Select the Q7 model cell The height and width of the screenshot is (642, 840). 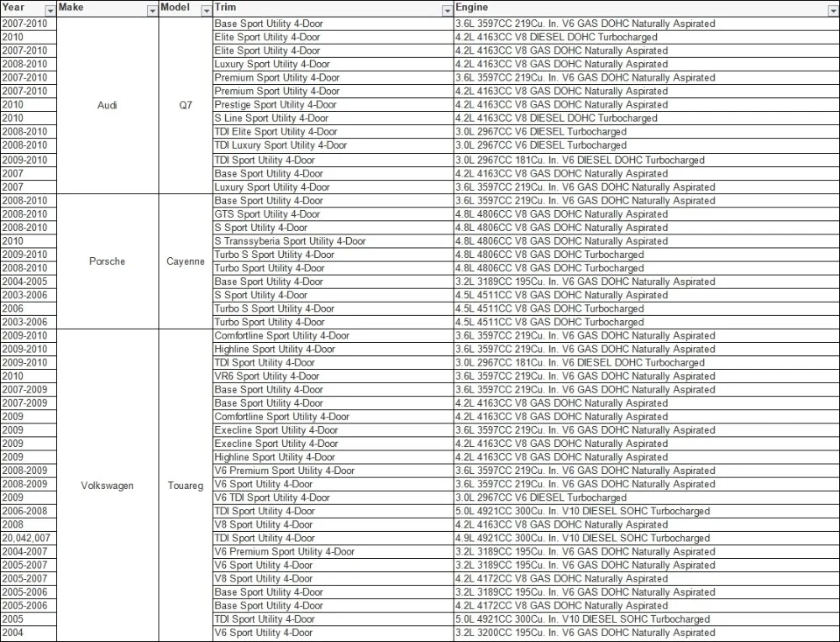pos(186,105)
